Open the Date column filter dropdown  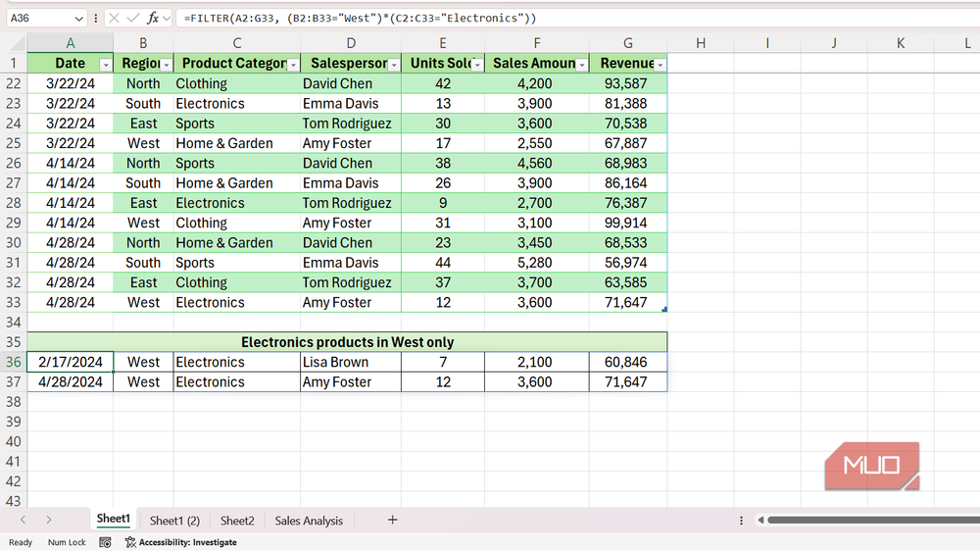[x=106, y=65]
